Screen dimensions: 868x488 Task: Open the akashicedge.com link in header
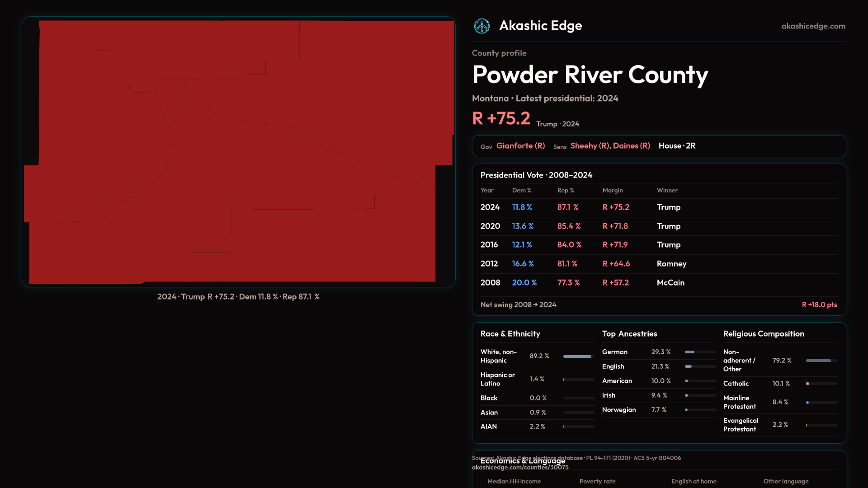click(813, 26)
